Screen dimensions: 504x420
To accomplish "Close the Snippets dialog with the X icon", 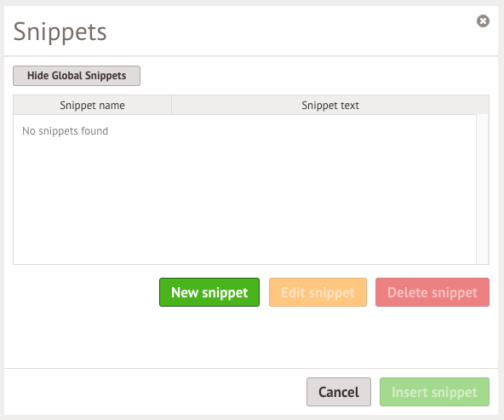I will click(x=483, y=21).
